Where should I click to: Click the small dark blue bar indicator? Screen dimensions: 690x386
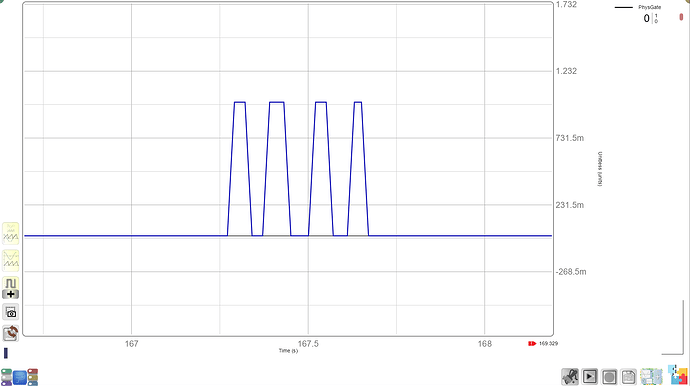tap(6, 353)
